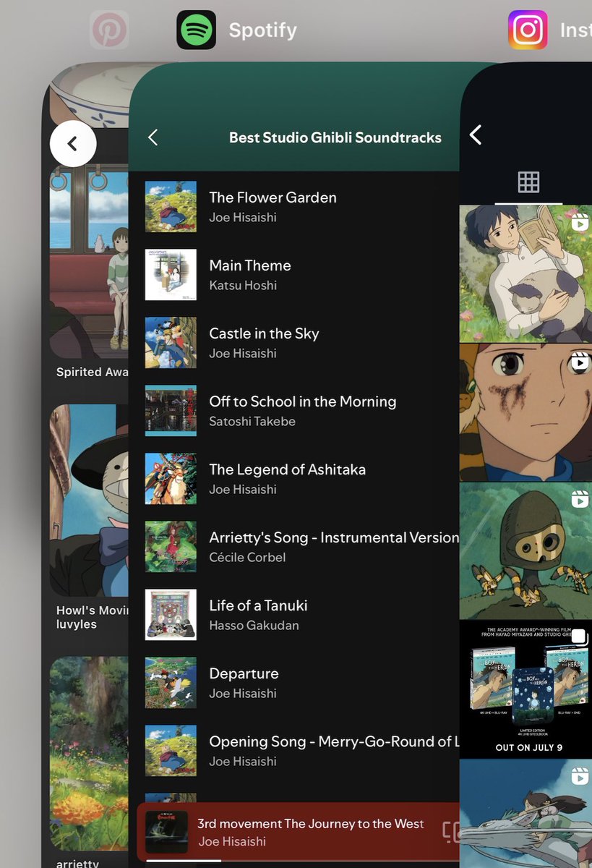Tap Castle in the Sky album cover
Screen dimensions: 592x868
171,342
